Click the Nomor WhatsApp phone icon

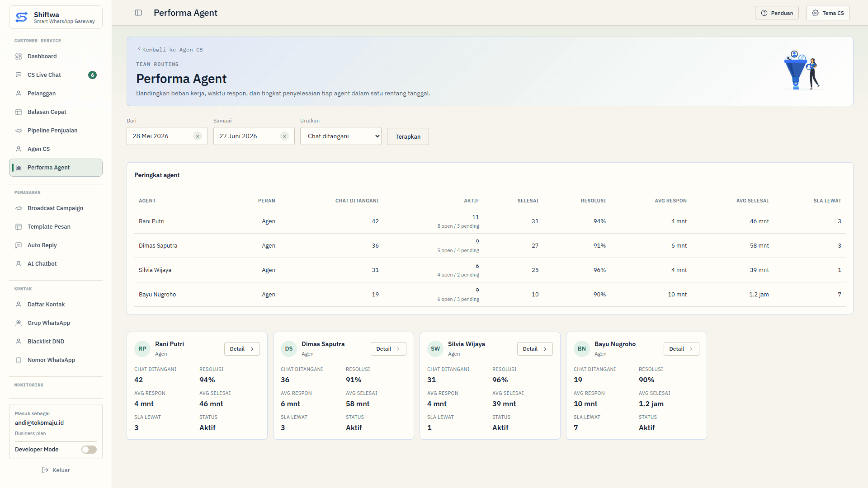pyautogui.click(x=19, y=360)
